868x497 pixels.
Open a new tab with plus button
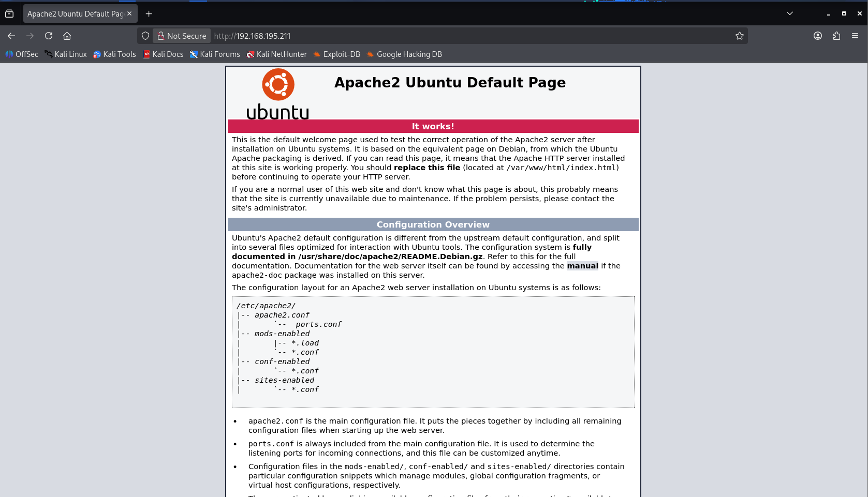(149, 13)
